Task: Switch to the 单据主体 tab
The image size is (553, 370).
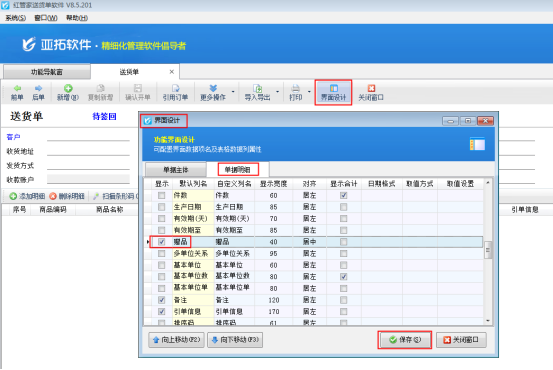Action: (176, 170)
